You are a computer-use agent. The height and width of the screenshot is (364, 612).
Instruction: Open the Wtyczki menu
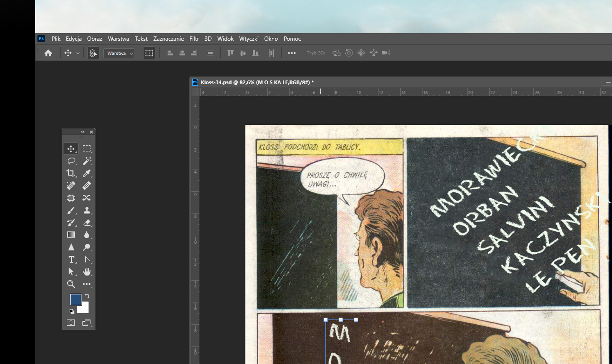[249, 39]
